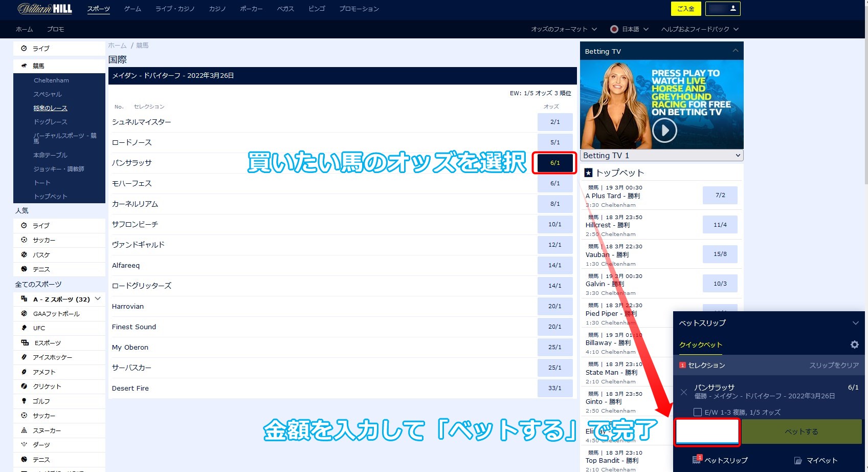Click the ゴルフ icon
868x472 pixels.
tap(24, 401)
